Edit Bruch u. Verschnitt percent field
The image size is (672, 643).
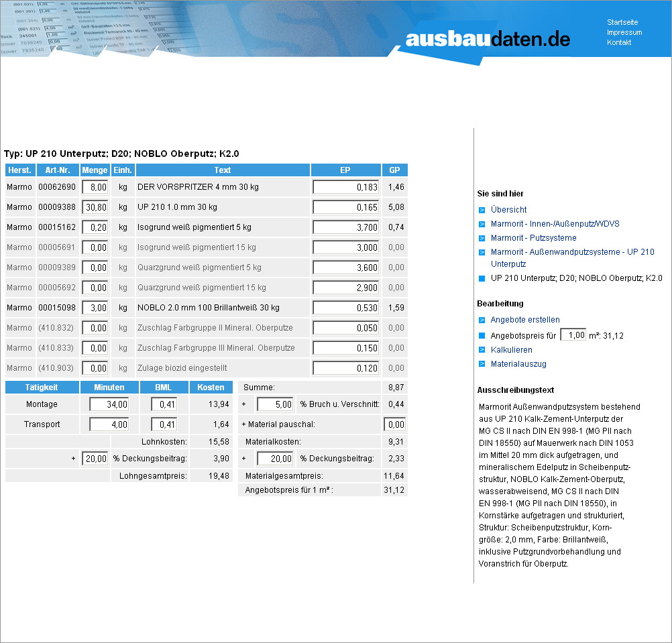275,404
